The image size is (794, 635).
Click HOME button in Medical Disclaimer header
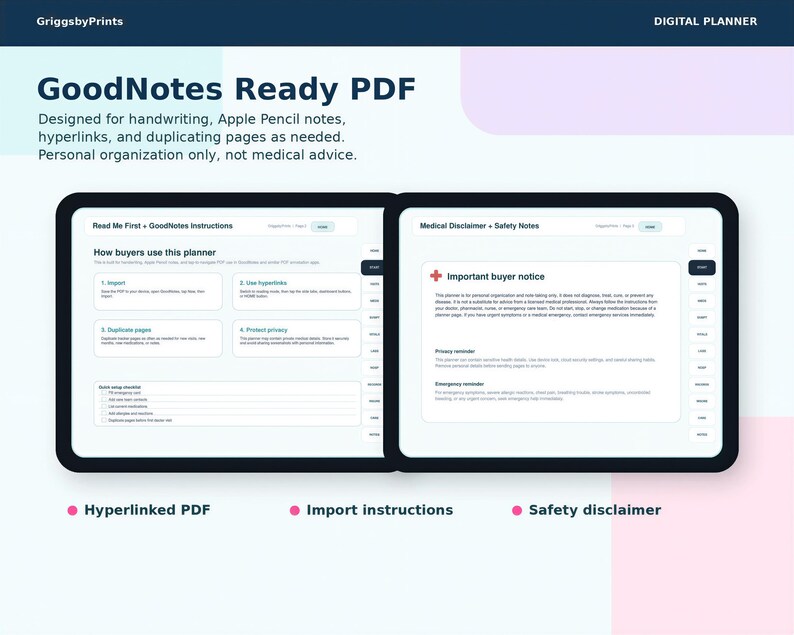pos(650,227)
